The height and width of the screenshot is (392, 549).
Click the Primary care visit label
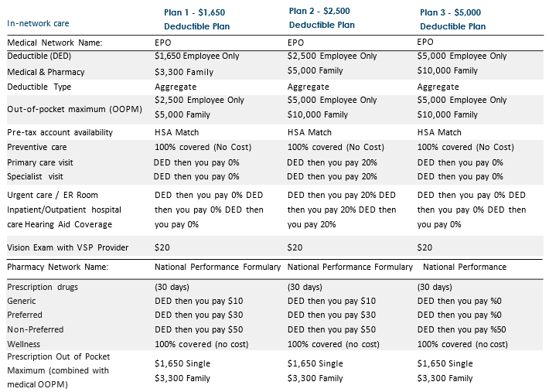click(x=40, y=162)
